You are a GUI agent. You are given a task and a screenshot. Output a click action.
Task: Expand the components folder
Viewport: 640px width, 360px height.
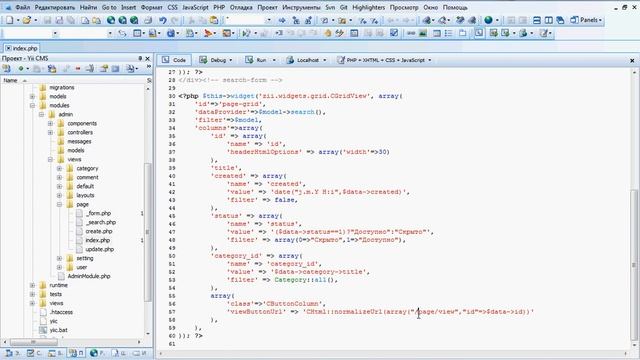click(x=51, y=123)
